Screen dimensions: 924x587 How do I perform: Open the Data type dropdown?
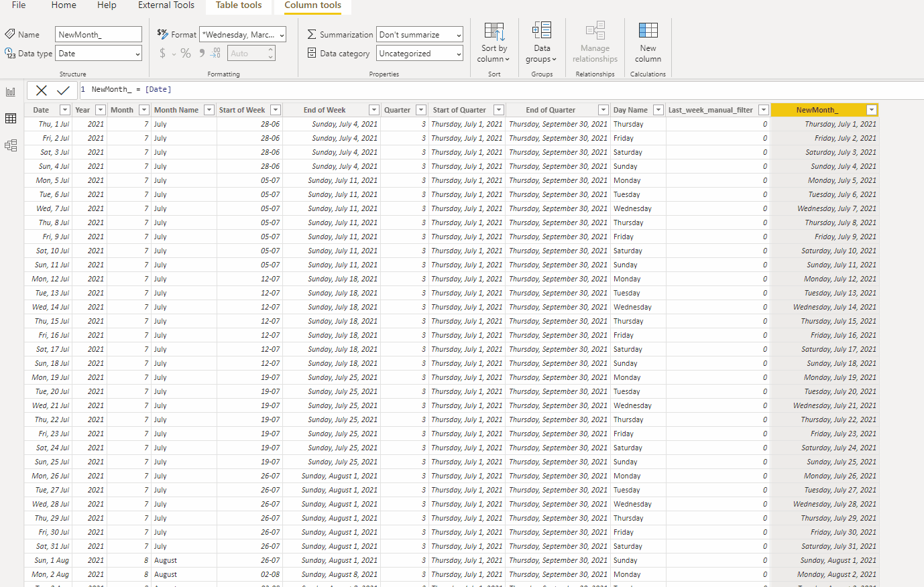click(99, 53)
